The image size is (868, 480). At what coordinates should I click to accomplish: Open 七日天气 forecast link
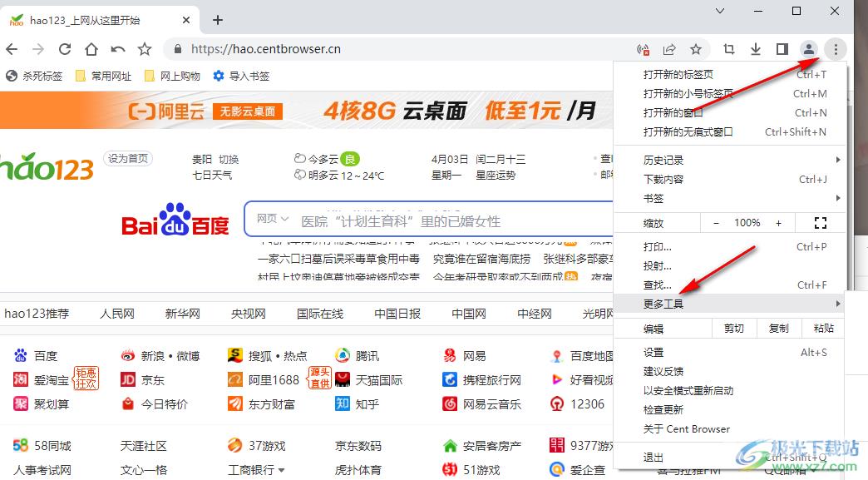(x=212, y=176)
